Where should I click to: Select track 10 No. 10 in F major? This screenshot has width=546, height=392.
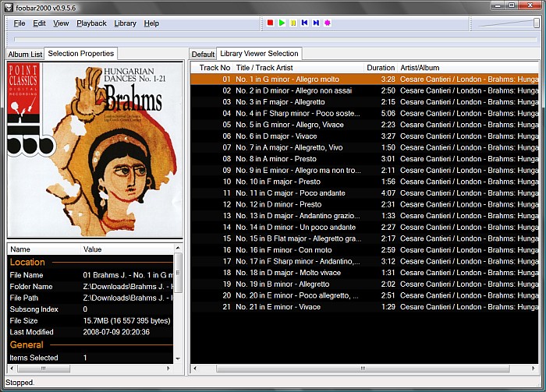coord(364,182)
